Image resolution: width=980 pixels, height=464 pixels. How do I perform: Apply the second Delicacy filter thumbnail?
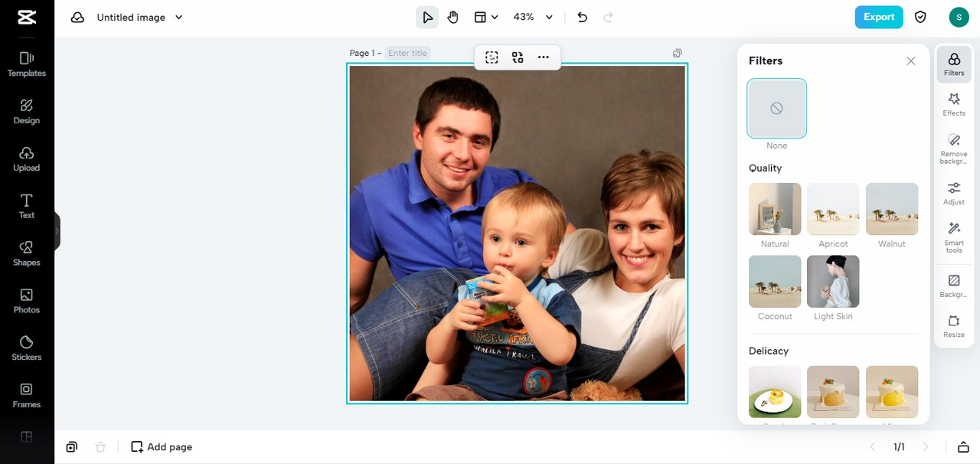(x=833, y=392)
